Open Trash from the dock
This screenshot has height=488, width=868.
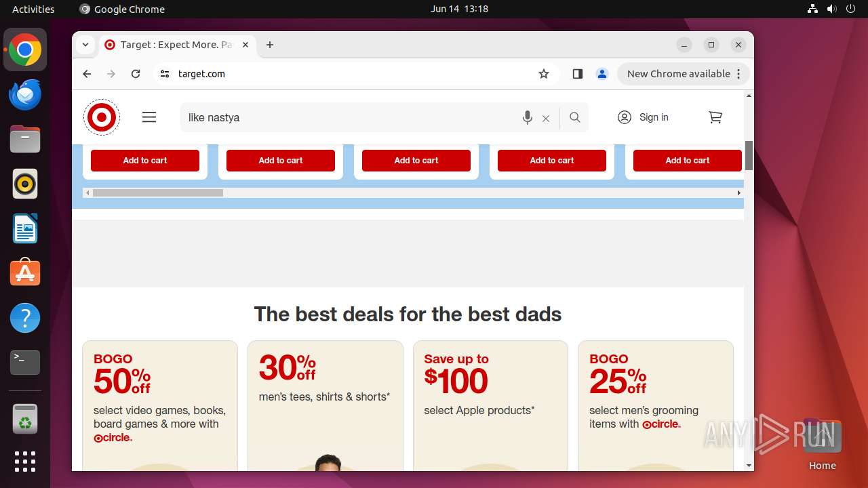(x=25, y=418)
